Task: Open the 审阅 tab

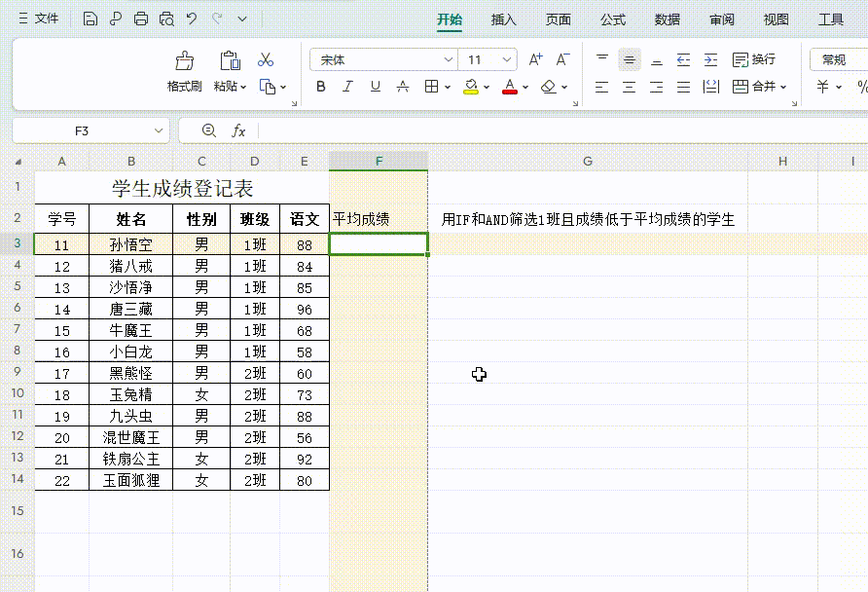Action: click(x=722, y=19)
